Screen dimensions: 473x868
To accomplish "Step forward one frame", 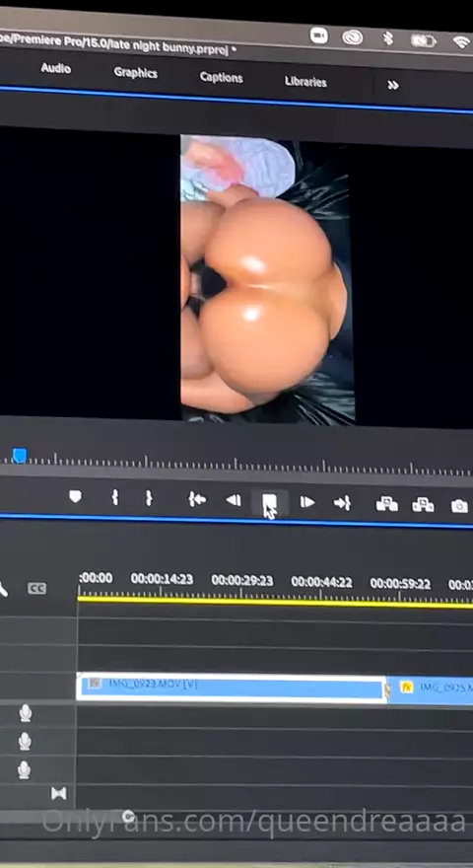I will pyautogui.click(x=307, y=502).
